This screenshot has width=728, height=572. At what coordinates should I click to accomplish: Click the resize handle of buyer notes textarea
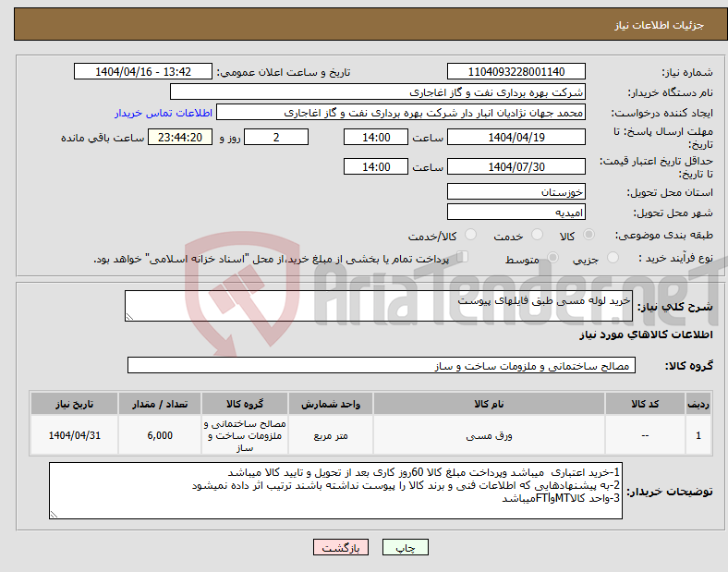coord(54,515)
